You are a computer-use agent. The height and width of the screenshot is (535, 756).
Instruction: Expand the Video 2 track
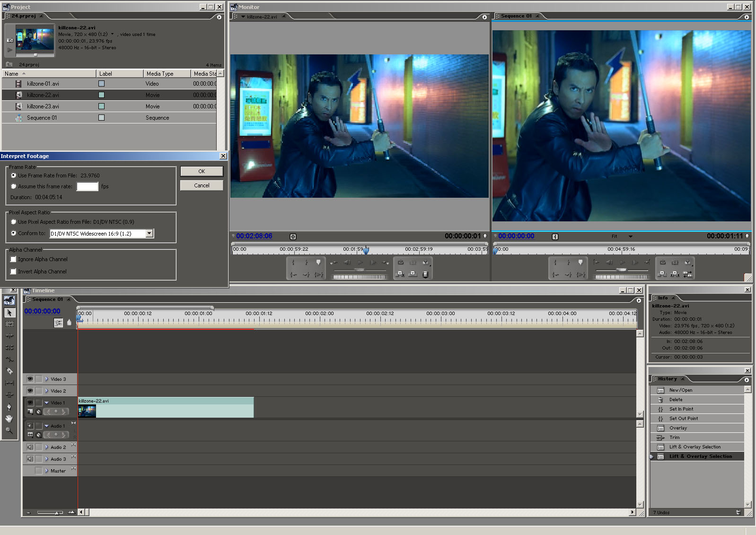(47, 391)
